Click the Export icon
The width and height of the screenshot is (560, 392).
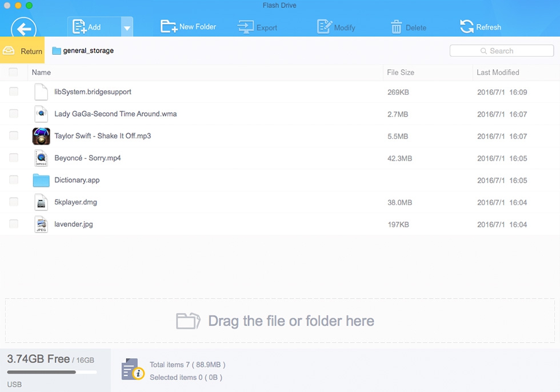pos(246,27)
